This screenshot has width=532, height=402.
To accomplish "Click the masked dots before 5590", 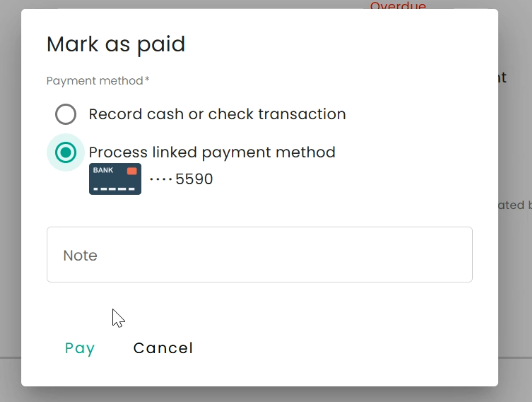I will coord(161,179).
